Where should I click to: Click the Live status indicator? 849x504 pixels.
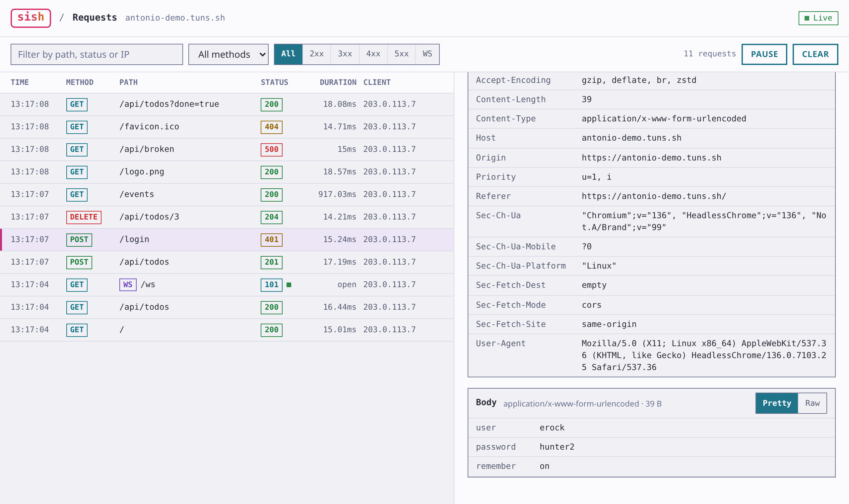click(x=818, y=18)
